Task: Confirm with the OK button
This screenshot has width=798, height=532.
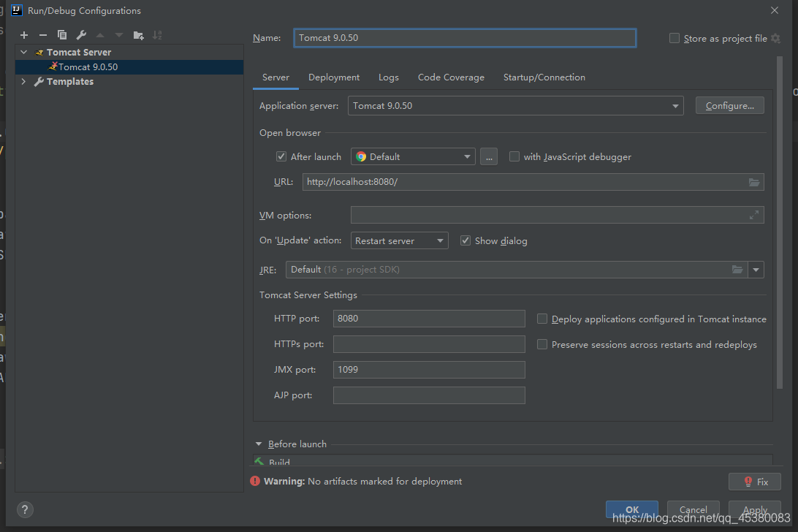Action: pyautogui.click(x=632, y=509)
